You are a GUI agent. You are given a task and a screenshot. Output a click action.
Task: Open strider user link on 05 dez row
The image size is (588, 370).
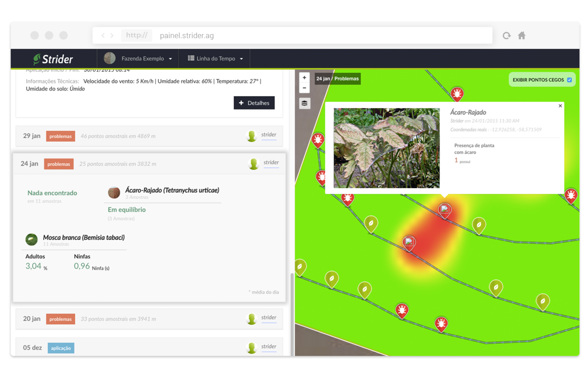tap(269, 347)
